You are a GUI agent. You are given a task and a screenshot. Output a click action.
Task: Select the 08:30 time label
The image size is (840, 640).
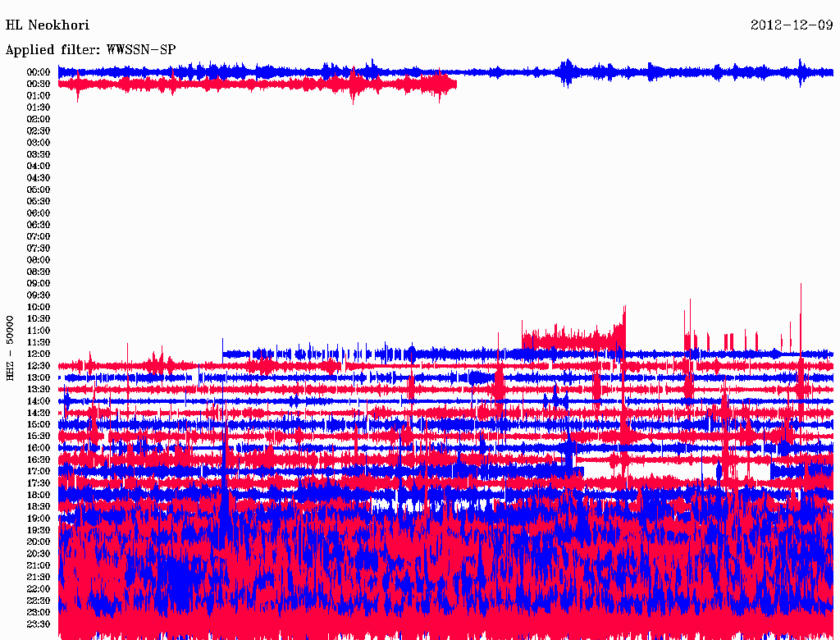coord(39,272)
